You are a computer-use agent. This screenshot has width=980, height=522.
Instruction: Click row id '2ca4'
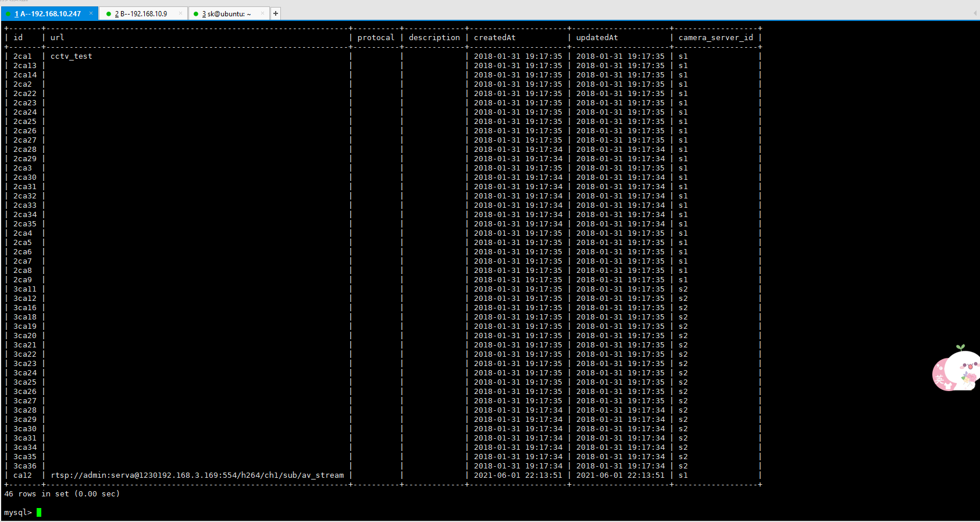[x=23, y=233]
